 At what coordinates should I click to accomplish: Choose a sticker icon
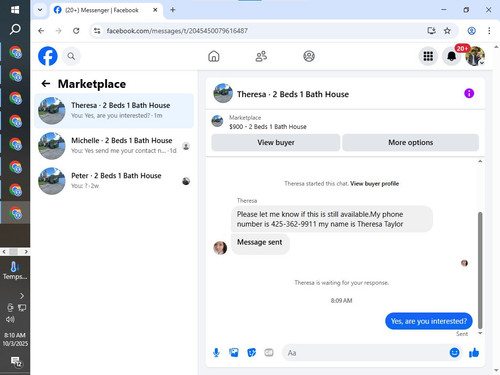tap(251, 352)
